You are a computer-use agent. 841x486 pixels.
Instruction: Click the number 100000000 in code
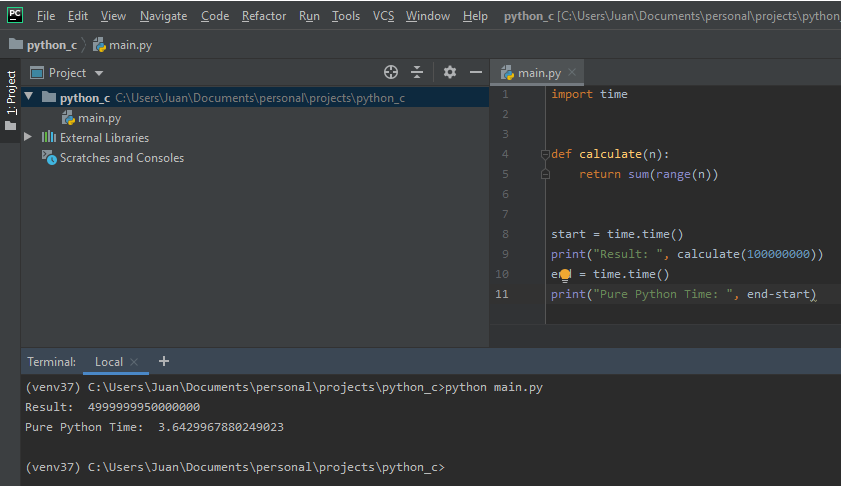tap(778, 254)
